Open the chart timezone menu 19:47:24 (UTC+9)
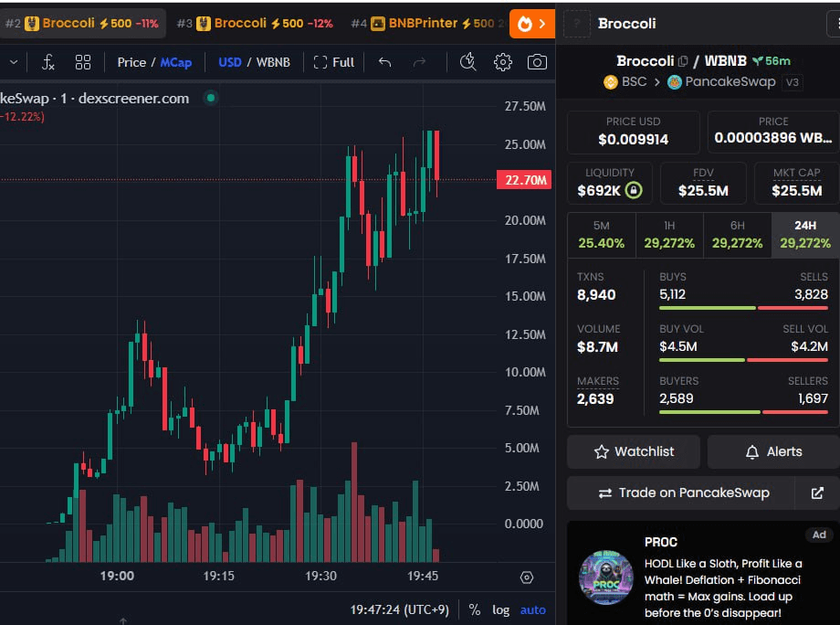This screenshot has height=625, width=840. coord(400,609)
